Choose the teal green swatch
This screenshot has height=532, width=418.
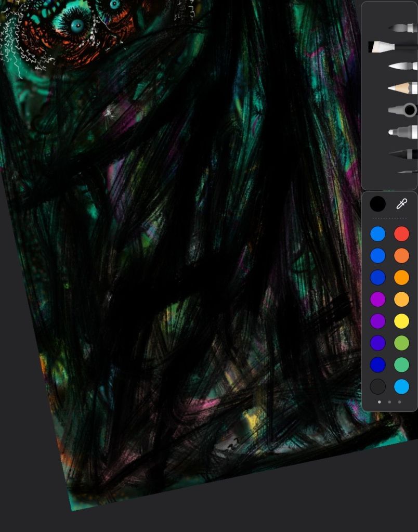(x=401, y=365)
